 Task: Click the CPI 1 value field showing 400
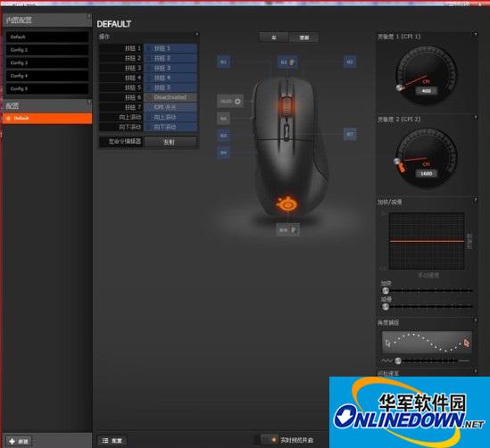(x=426, y=91)
